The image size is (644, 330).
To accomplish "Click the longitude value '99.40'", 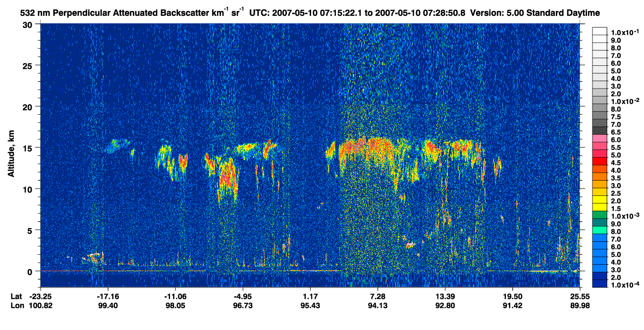I will tap(108, 305).
